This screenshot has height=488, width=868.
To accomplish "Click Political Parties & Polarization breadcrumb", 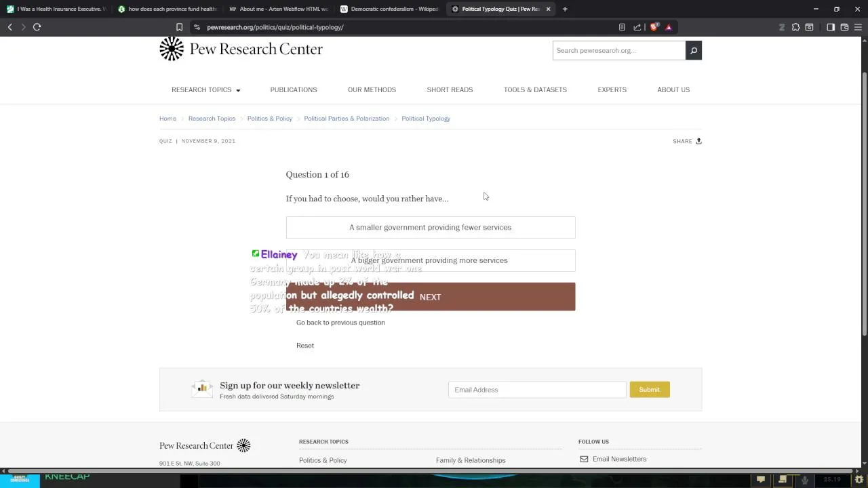I will click(x=347, y=119).
